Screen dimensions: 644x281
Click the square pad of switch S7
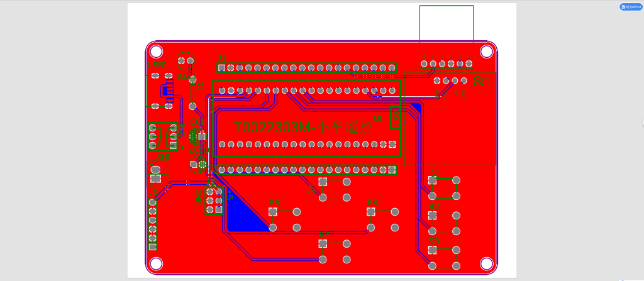pos(323,243)
